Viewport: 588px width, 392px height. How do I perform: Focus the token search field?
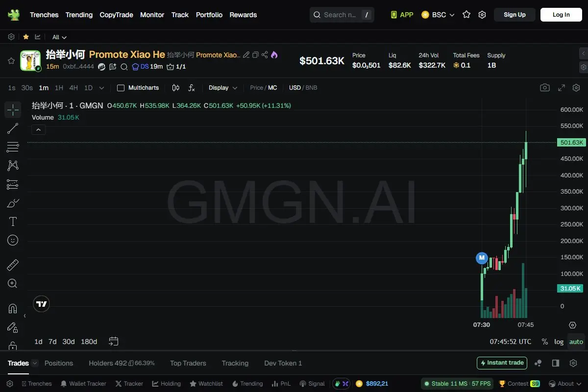(342, 15)
